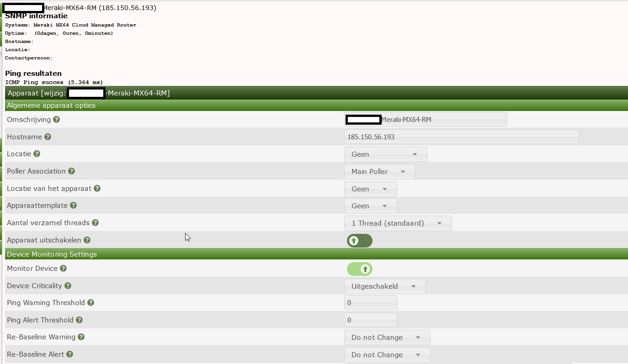Click the Poller Association label
The width and height of the screenshot is (628, 364).
click(x=36, y=171)
